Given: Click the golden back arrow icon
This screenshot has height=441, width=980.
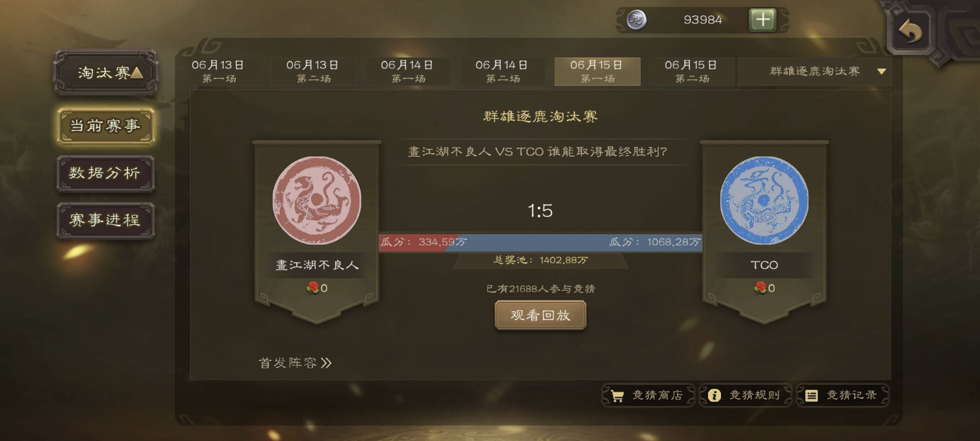Looking at the screenshot, I should tap(910, 30).
